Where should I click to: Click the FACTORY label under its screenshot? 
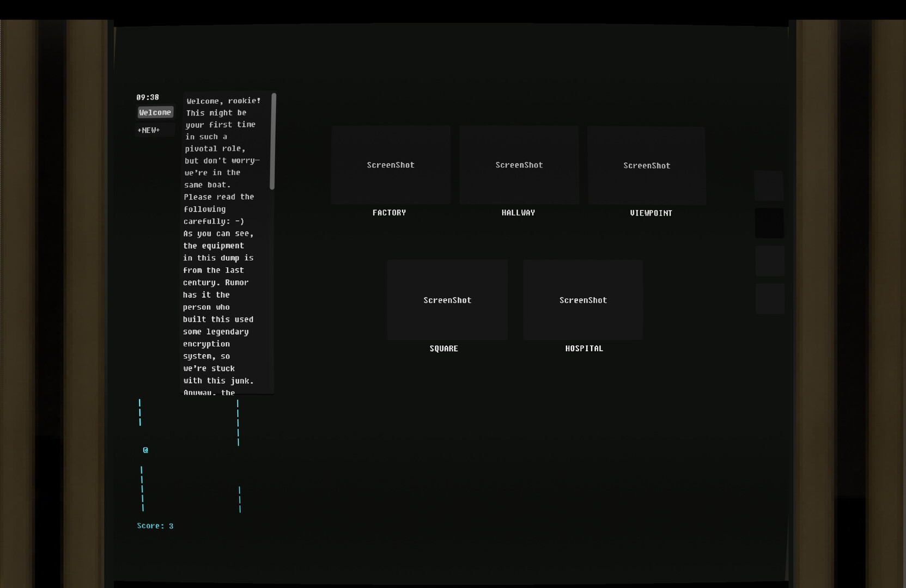point(389,212)
